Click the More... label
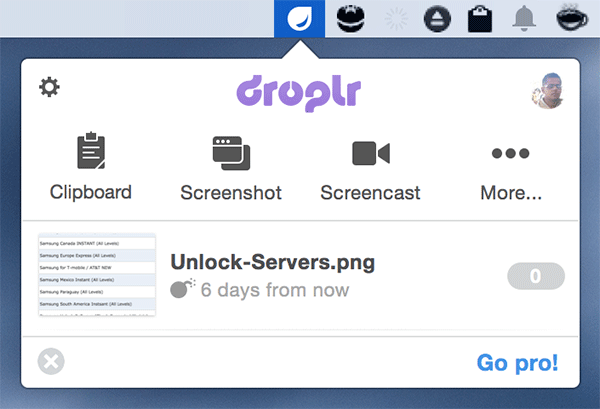Viewport: 600px width, 409px height. 511,192
